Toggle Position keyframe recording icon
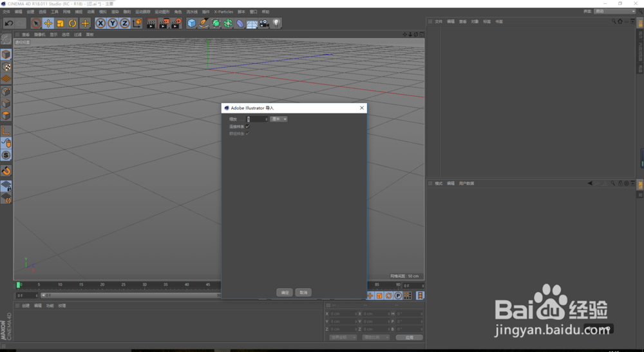Image resolution: width=644 pixels, height=352 pixels. 370,296
